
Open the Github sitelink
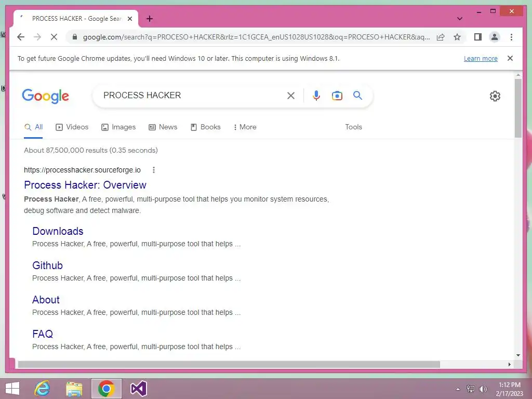click(x=47, y=265)
